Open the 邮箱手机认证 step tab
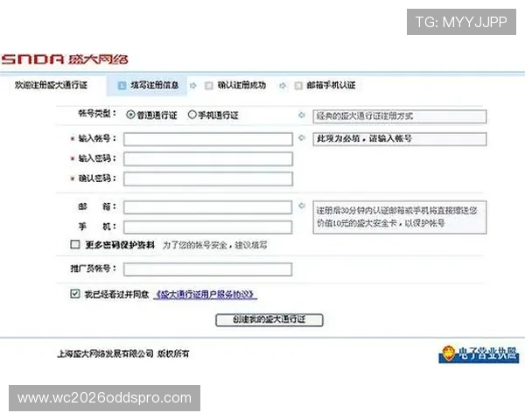 [x=325, y=86]
